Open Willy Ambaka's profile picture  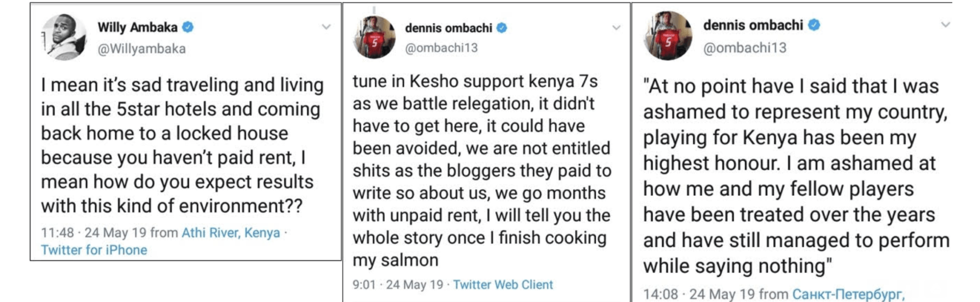[64, 37]
